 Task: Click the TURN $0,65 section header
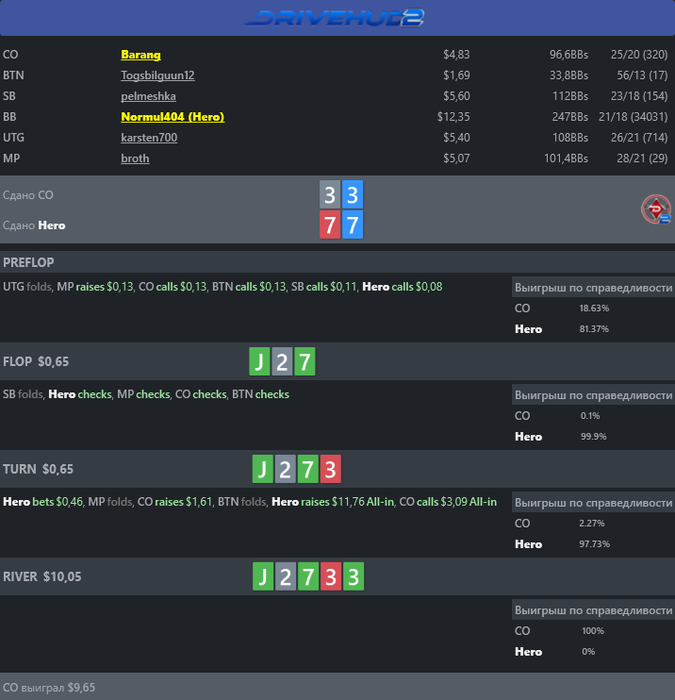coord(38,469)
